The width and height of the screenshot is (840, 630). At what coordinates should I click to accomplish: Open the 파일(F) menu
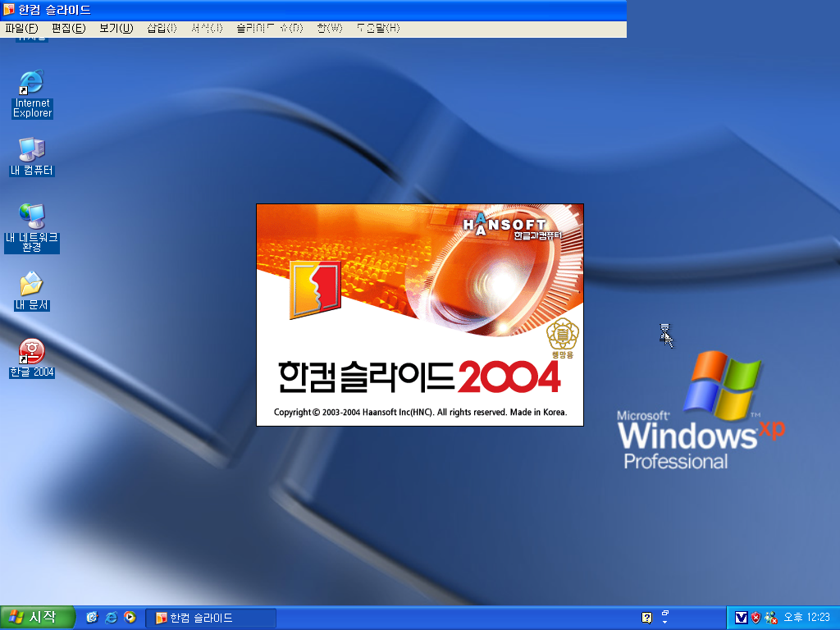(21, 29)
